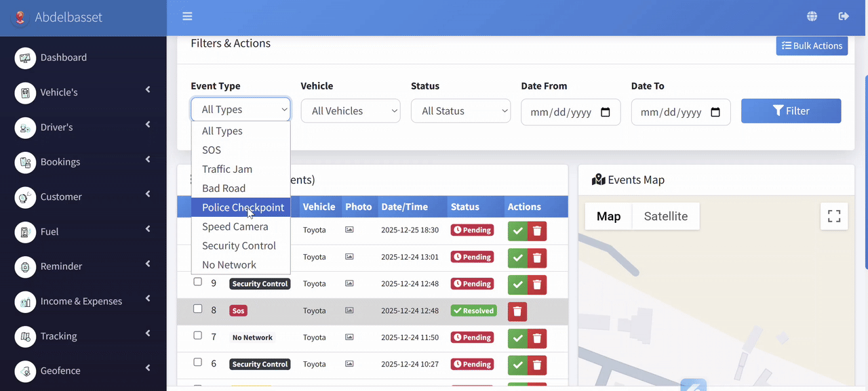Open photo icon for event 7
868x391 pixels.
[x=349, y=337]
